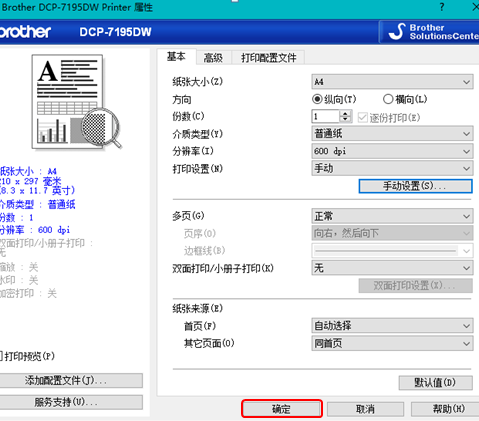Click 分辨率 : 600 dpi summary text

(35, 230)
